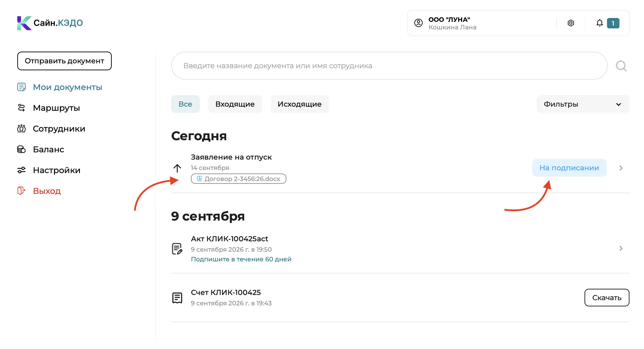Open Акт КЛИК-100425act via right chevron
The height and width of the screenshot is (349, 644).
(621, 248)
